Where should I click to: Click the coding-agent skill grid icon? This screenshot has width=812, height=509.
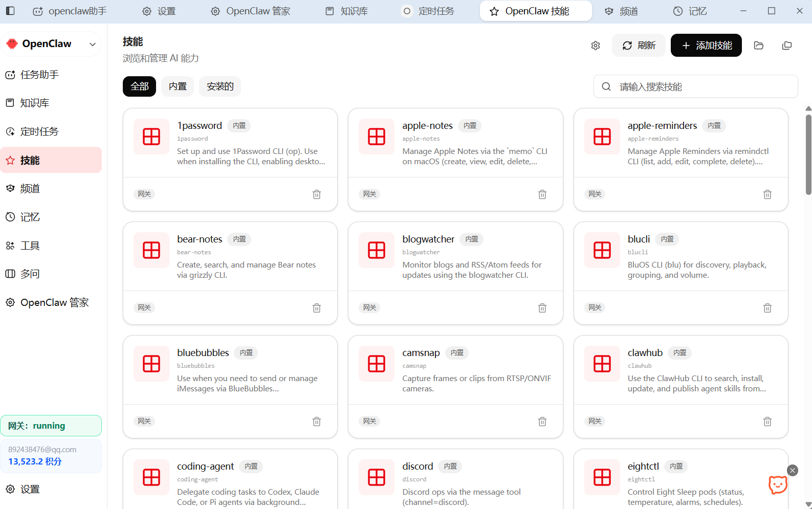151,477
